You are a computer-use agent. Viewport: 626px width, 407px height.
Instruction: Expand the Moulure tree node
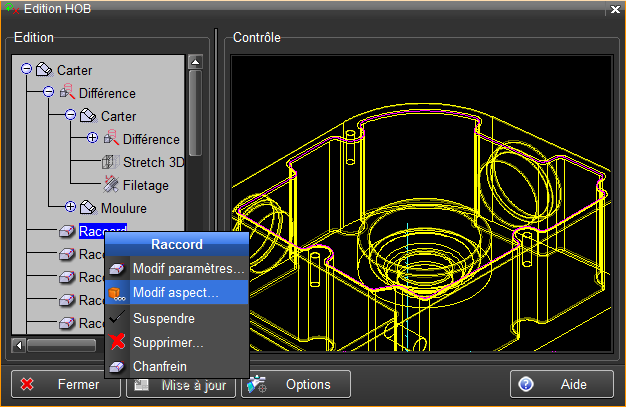tap(70, 208)
